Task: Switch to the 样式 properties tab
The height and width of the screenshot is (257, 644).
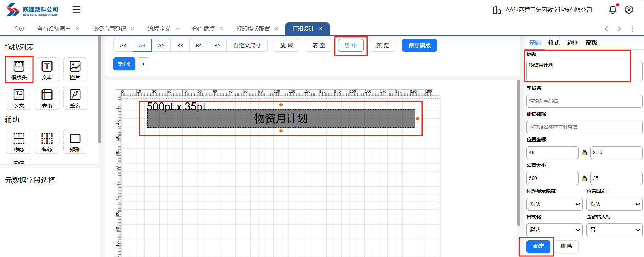Action: (x=554, y=42)
